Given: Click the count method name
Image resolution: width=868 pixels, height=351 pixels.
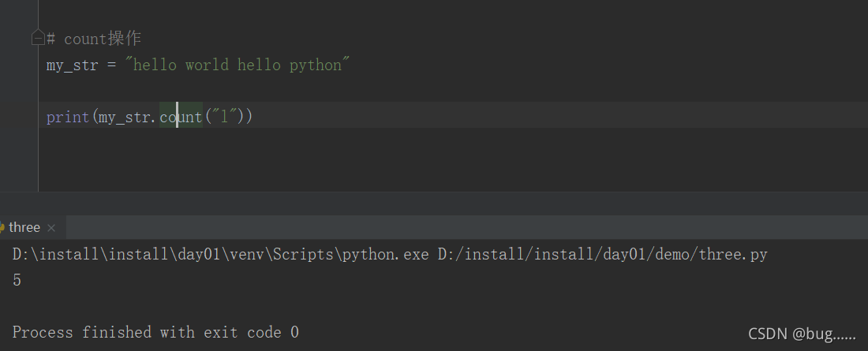Looking at the screenshot, I should (x=181, y=118).
